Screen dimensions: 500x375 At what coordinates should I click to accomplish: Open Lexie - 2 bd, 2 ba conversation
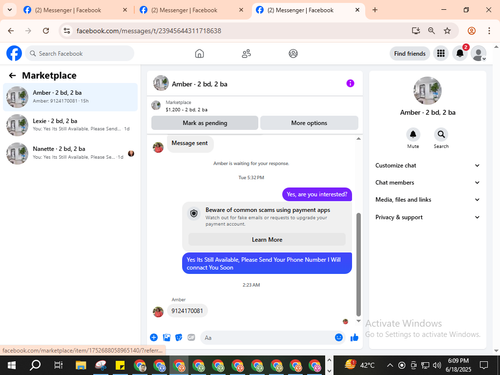tap(70, 125)
